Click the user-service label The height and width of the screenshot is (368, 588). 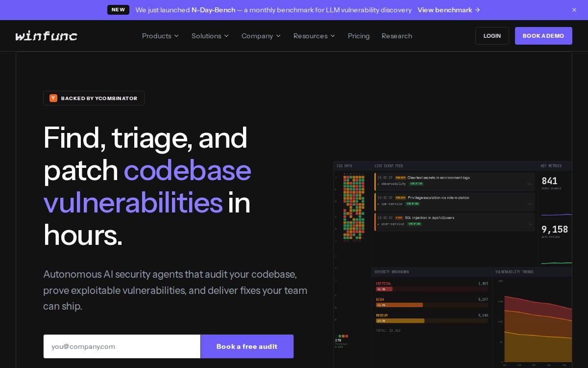(392, 224)
